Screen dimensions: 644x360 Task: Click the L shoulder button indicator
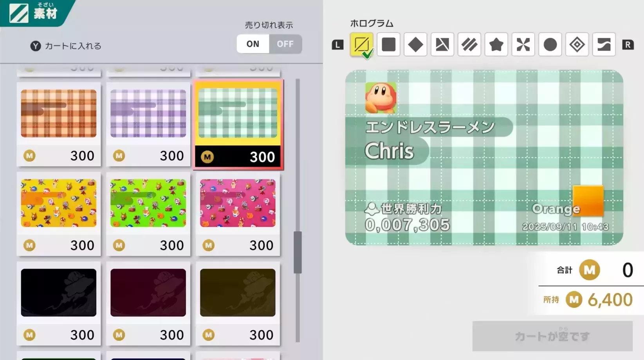pos(337,45)
